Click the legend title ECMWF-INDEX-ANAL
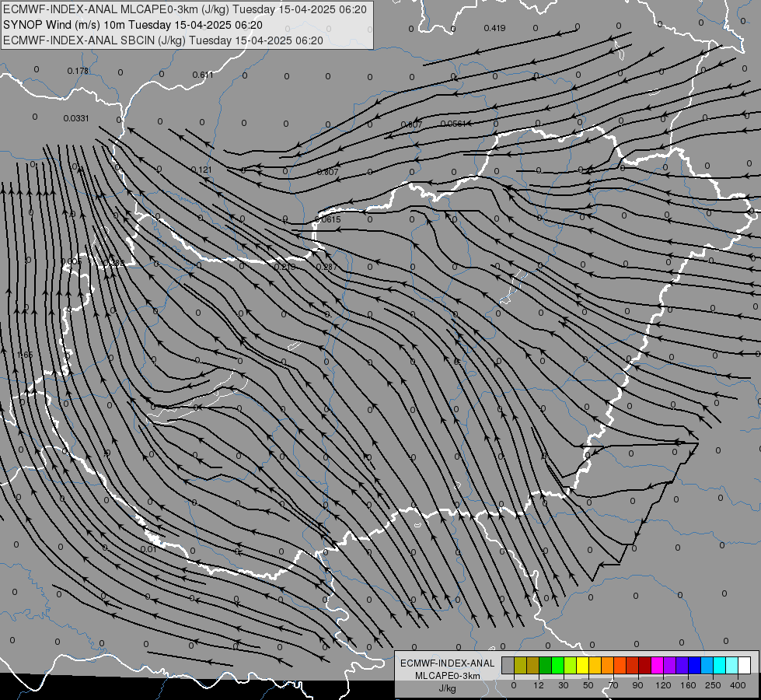Viewport: 761px width, 700px height. pyautogui.click(x=448, y=663)
